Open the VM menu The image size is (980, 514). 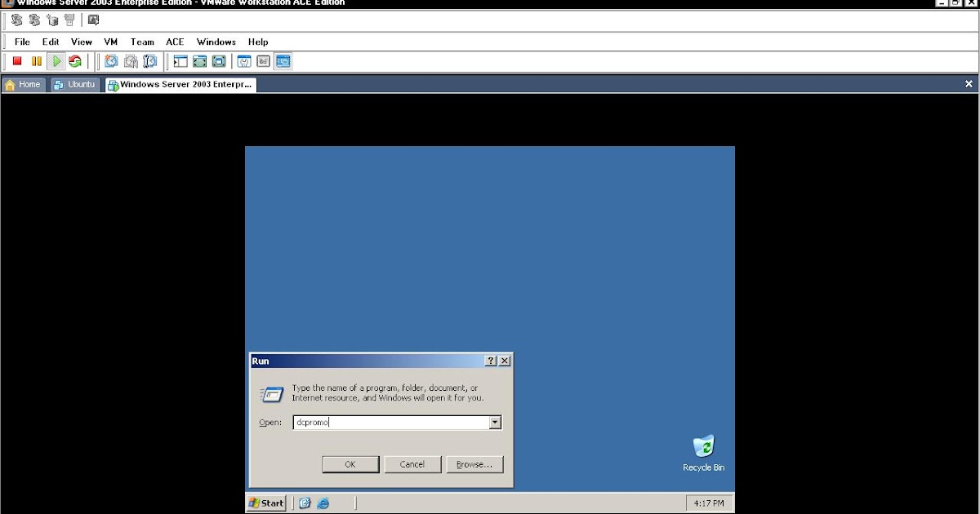tap(110, 42)
